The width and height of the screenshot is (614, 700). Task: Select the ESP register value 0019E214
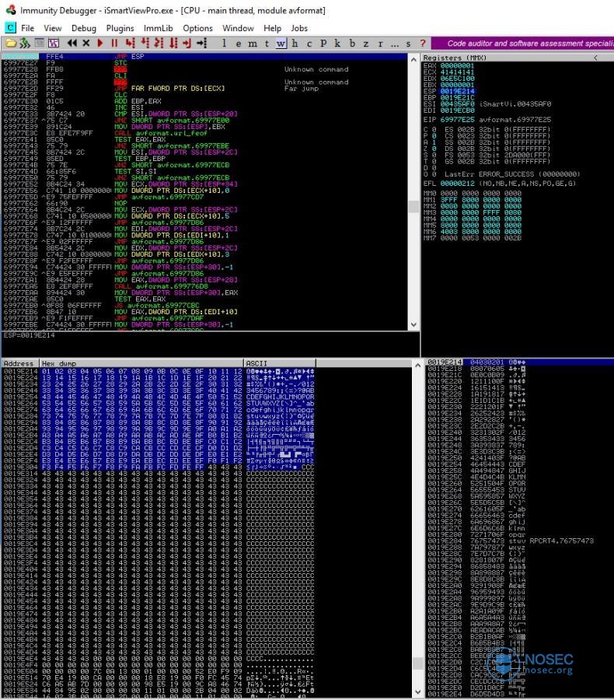click(457, 91)
